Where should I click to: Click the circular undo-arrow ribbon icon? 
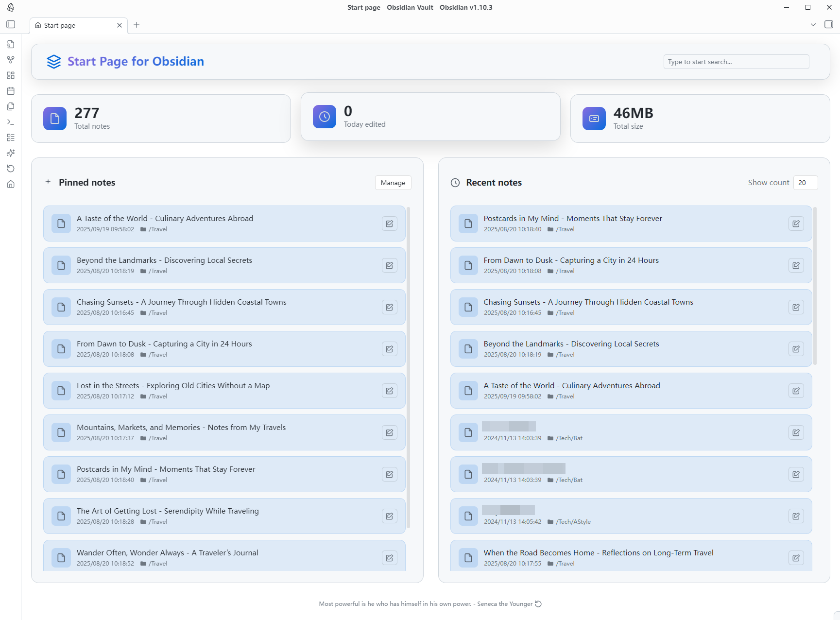point(11,169)
